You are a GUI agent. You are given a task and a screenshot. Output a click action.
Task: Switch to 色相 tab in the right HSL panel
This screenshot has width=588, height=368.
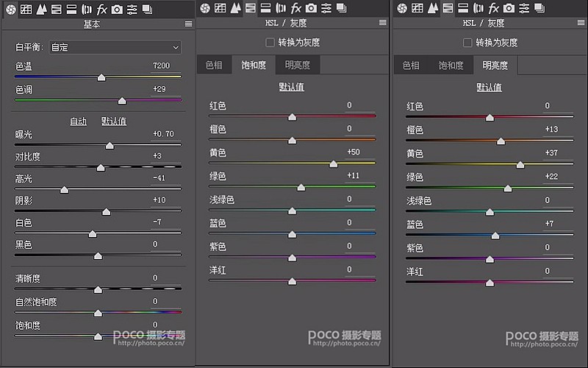[x=411, y=66]
